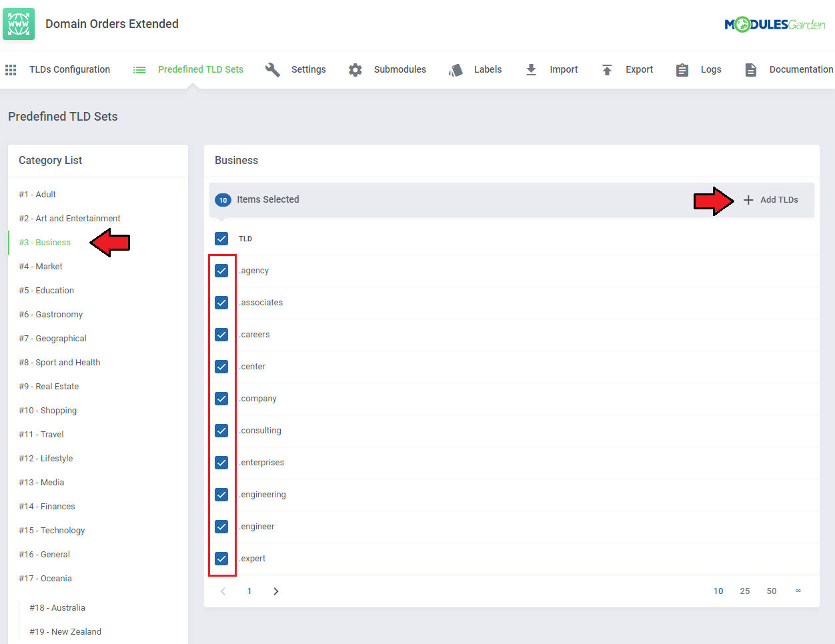Open the Import tab
The image size is (835, 644).
(x=564, y=70)
